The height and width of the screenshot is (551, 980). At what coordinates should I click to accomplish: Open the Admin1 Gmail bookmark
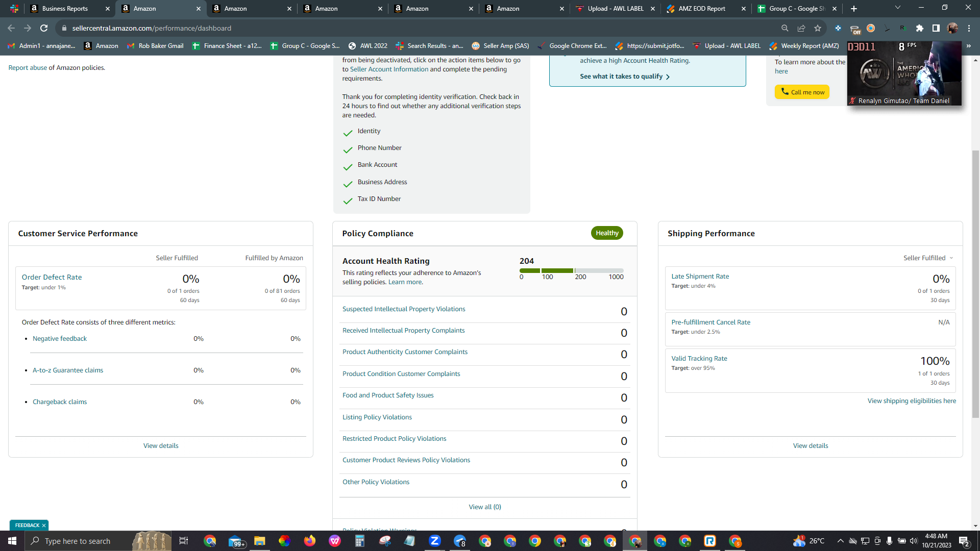pyautogui.click(x=41, y=46)
